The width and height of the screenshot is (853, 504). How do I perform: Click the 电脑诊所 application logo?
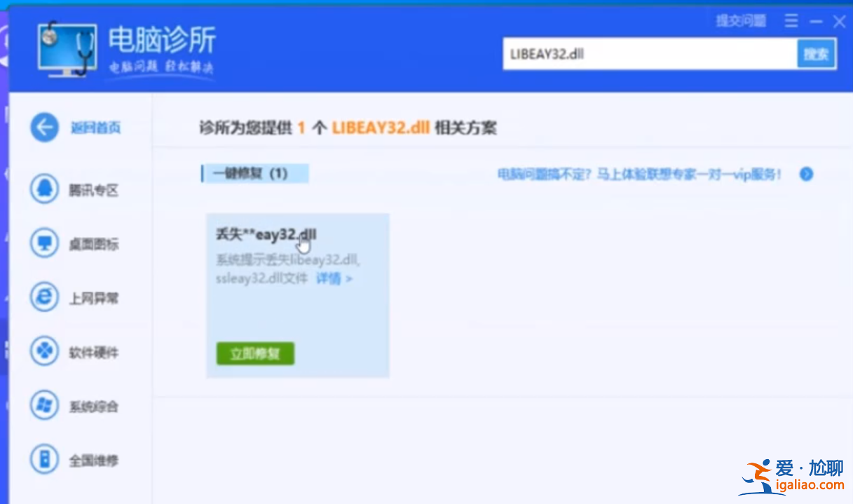click(x=68, y=47)
